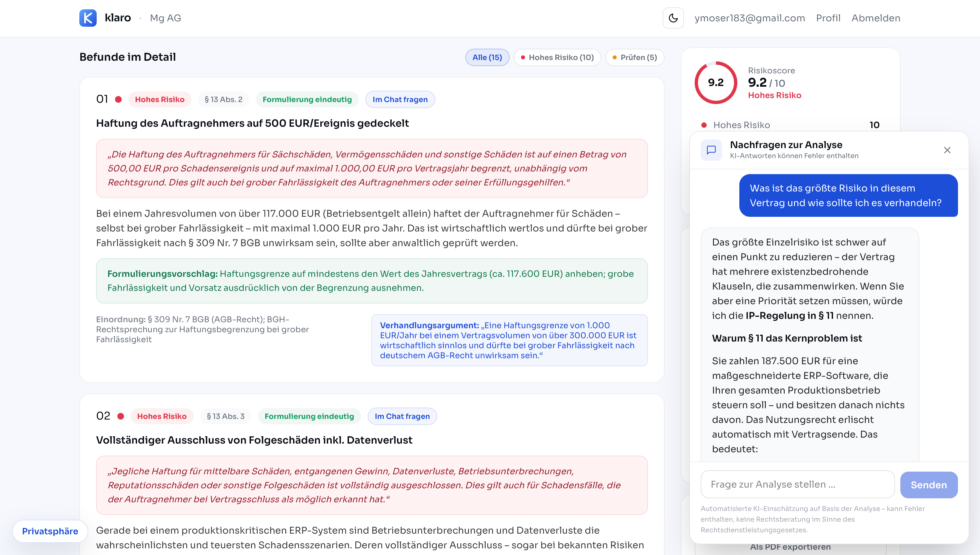
Task: Click the Formulierungsvorschlag green box in finding 01
Action: point(372,281)
